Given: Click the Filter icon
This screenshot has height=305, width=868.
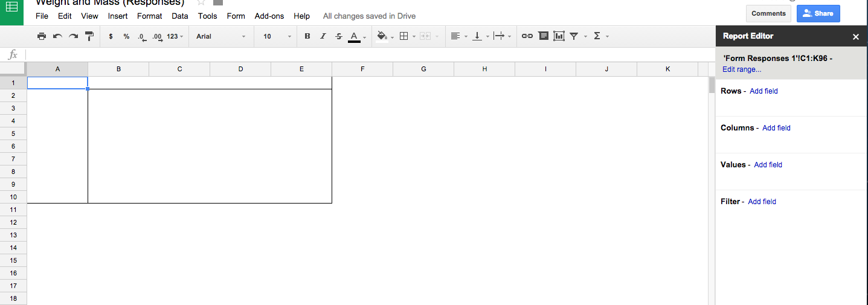Looking at the screenshot, I should tap(574, 36).
